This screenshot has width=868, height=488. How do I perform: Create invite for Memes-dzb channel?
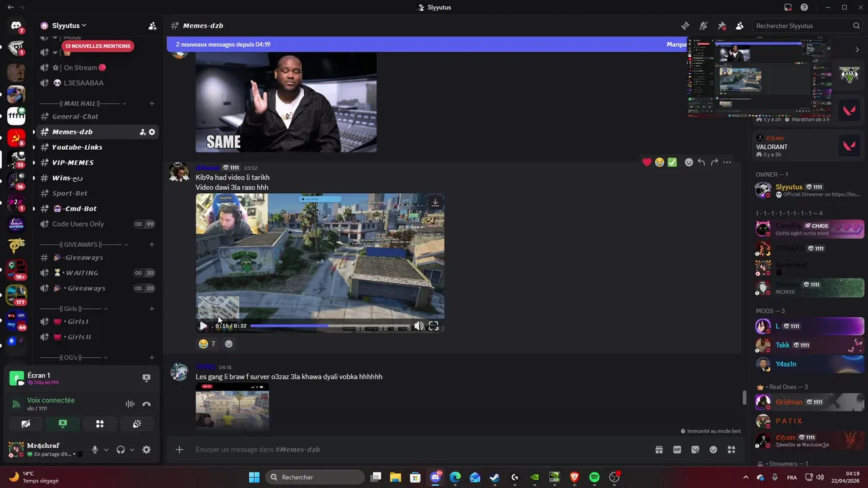pyautogui.click(x=142, y=132)
